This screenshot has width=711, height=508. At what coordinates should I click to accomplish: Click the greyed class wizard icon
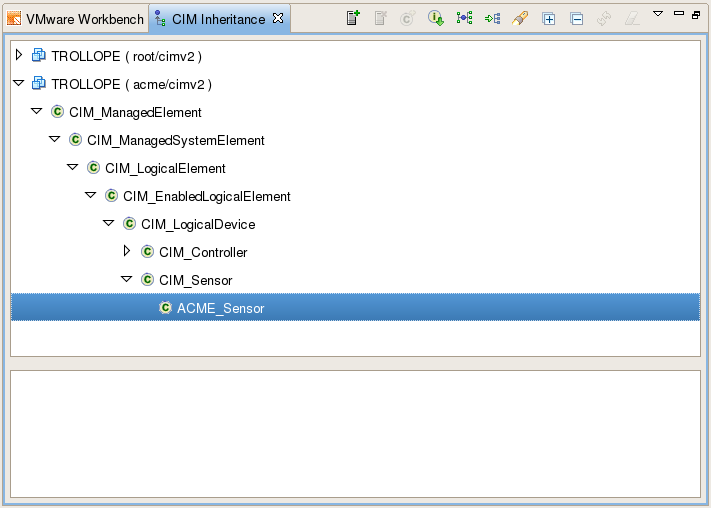[408, 19]
